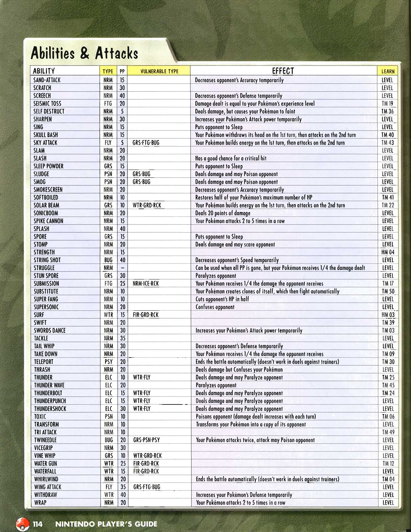Click "TM 19" in the Seismic Toss row
Viewport: 411px width, 532px height.
pos(388,104)
